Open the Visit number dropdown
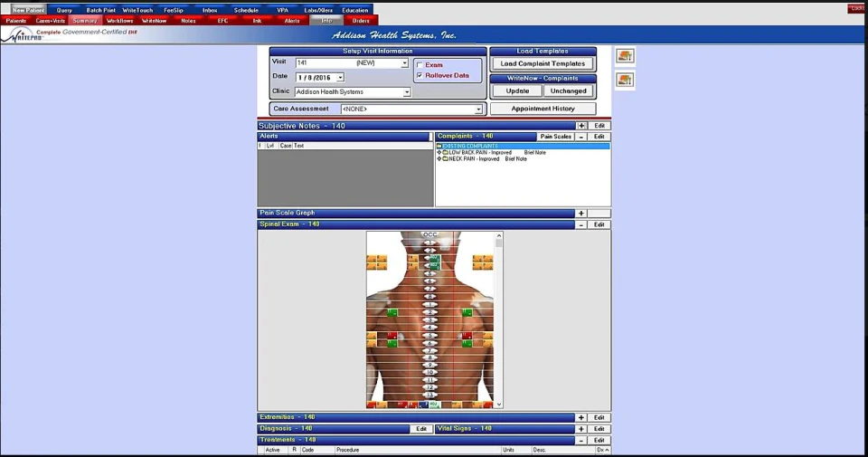Screen dimensions: 868x457 405,63
